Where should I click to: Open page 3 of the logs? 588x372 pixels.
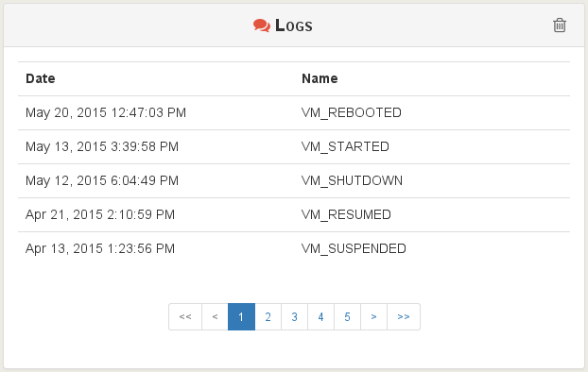point(294,317)
